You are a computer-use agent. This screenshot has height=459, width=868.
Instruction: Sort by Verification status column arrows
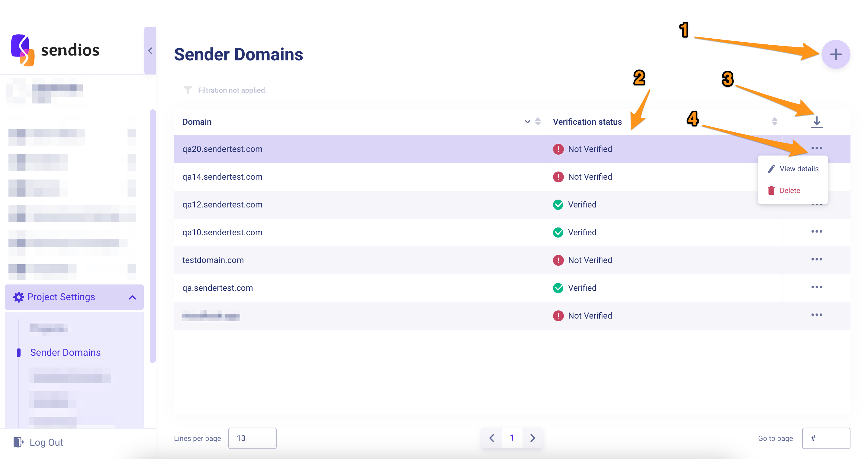[x=774, y=122]
